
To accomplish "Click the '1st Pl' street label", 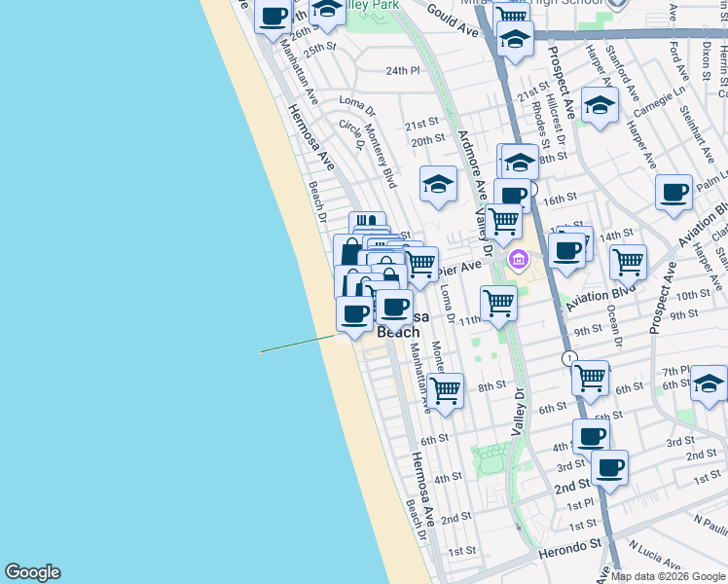I will click(x=580, y=504).
